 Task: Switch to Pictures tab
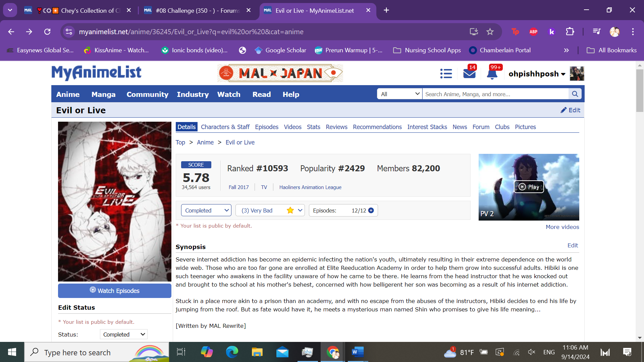coord(525,127)
